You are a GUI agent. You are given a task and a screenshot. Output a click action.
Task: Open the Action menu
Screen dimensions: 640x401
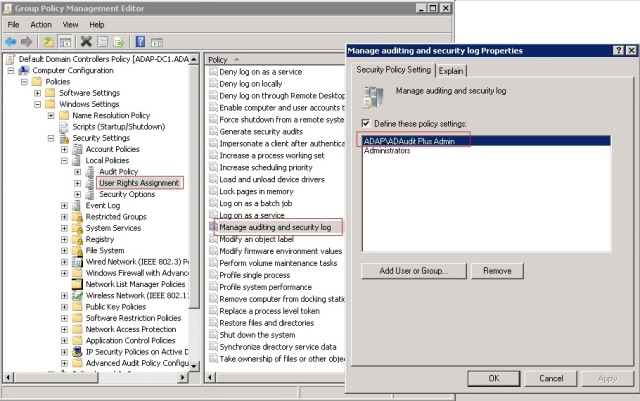click(41, 24)
